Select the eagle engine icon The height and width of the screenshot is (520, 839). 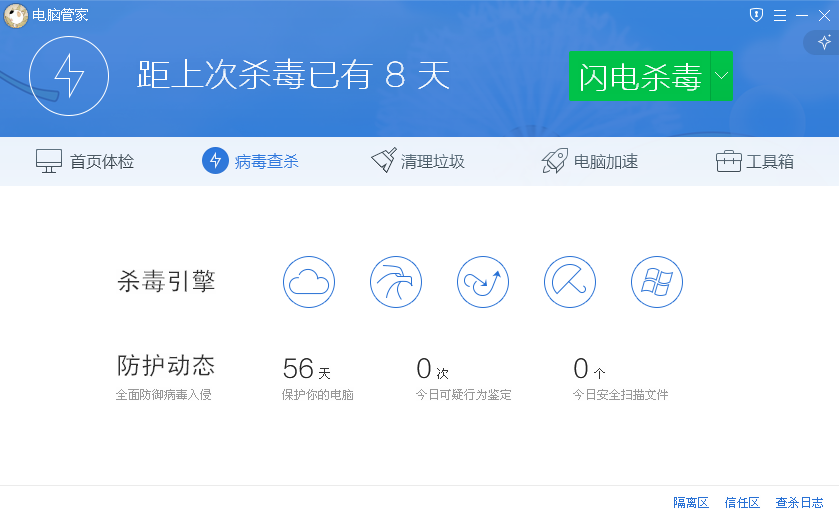point(396,281)
